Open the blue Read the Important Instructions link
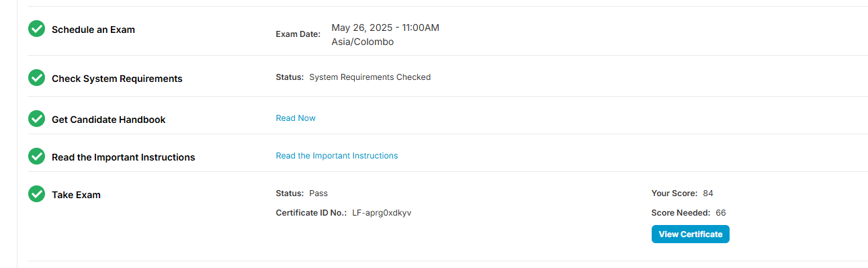This screenshot has height=268, width=868. 337,156
